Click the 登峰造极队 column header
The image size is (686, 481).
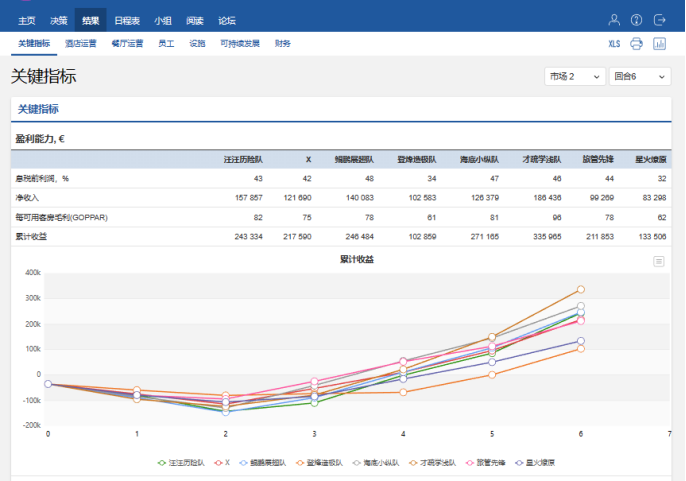click(x=416, y=159)
